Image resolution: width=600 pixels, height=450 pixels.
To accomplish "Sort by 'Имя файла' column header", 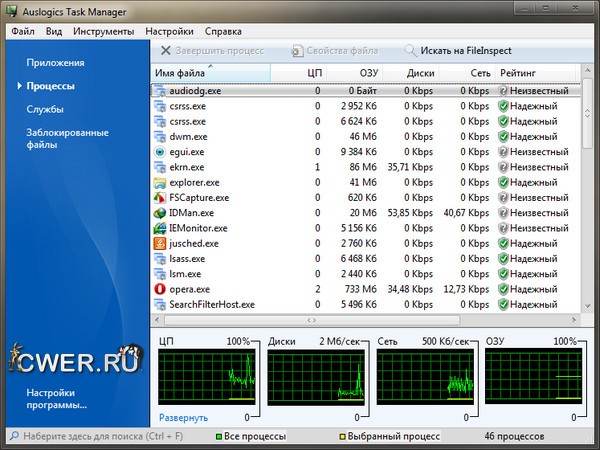I will click(x=210, y=73).
